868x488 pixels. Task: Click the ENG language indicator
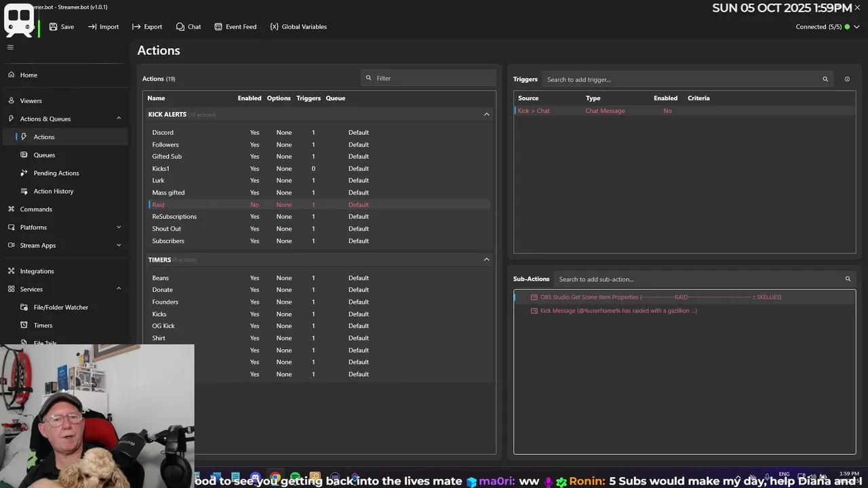(784, 476)
